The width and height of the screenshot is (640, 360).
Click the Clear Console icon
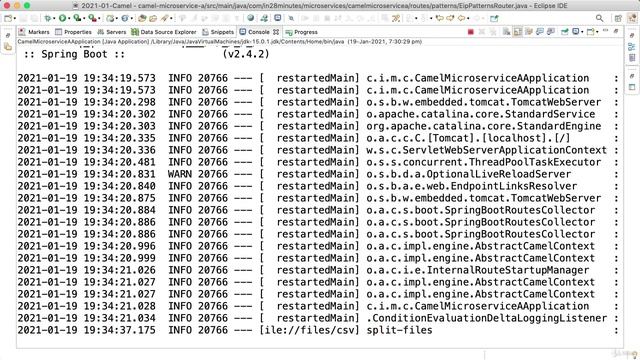click(x=506, y=32)
